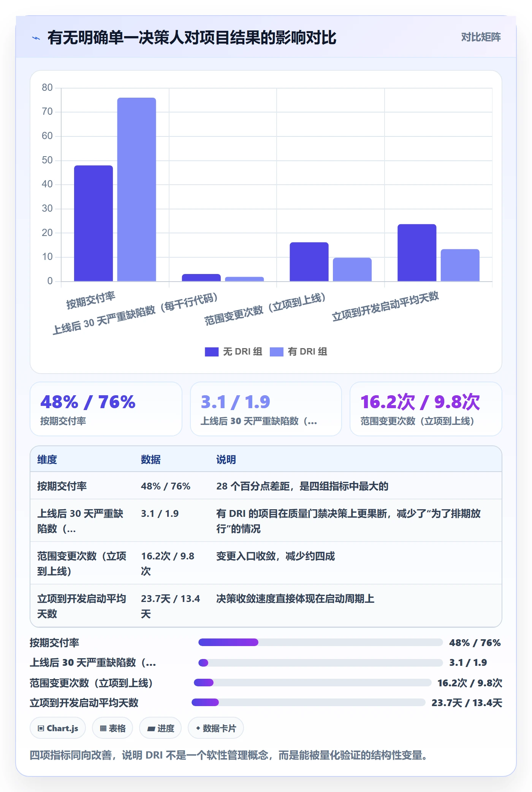Image resolution: width=532 pixels, height=792 pixels.
Task: Click the Chart.js tag chip
Action: (58, 728)
